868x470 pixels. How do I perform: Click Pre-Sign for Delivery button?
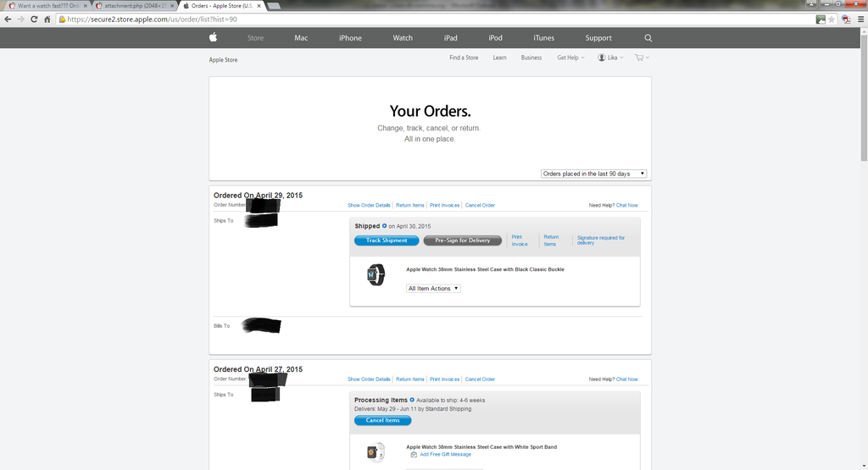click(x=462, y=241)
